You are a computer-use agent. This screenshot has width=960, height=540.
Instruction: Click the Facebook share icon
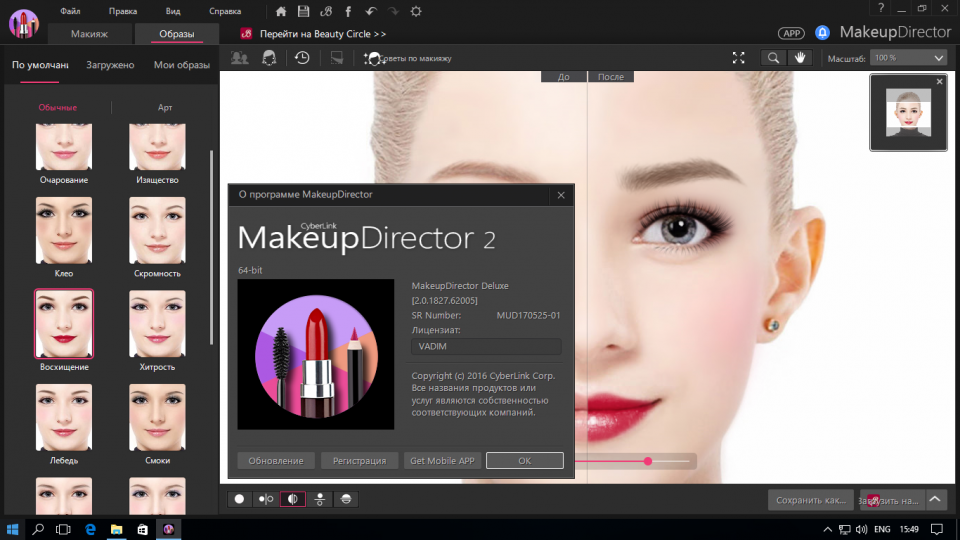348,11
